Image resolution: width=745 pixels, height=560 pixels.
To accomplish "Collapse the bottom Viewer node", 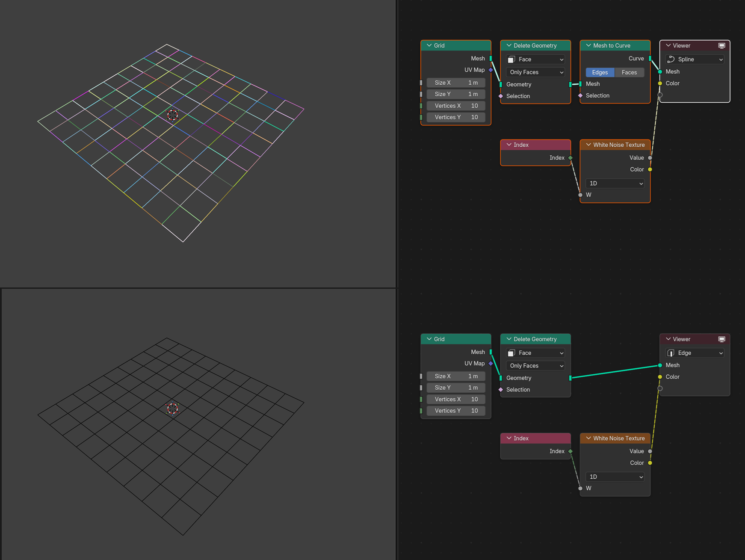I will click(x=668, y=339).
